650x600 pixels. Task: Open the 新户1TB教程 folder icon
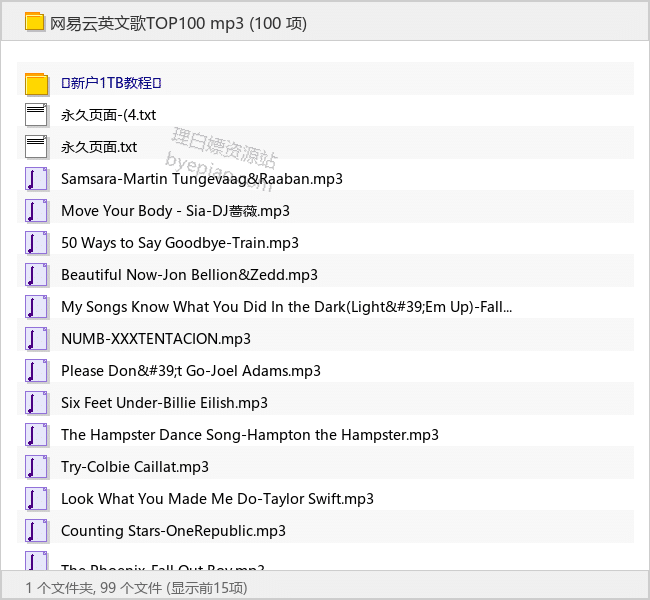pos(36,83)
